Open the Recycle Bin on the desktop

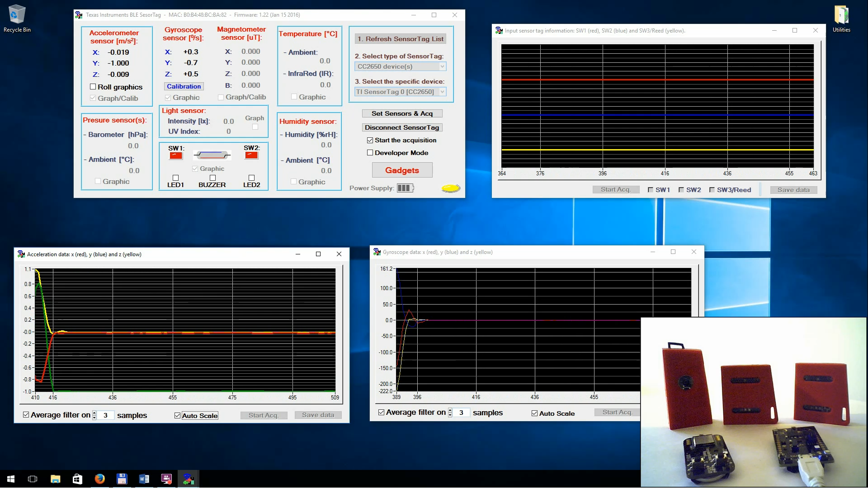[17, 14]
